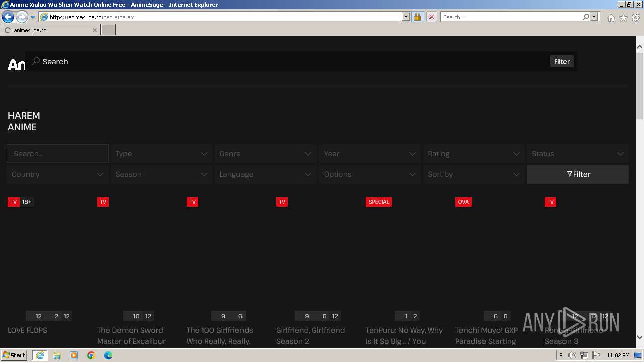Click the HAREM ANIME heading
Viewport: 644px width, 362px height.
coord(24,121)
